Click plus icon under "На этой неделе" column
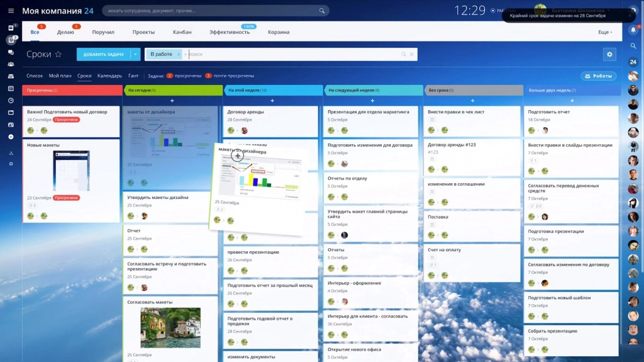Image resolution: width=644 pixels, height=362 pixels. [272, 101]
